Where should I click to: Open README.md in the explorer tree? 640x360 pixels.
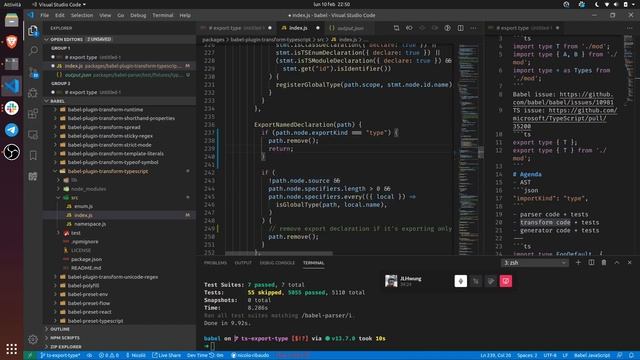[x=86, y=268]
